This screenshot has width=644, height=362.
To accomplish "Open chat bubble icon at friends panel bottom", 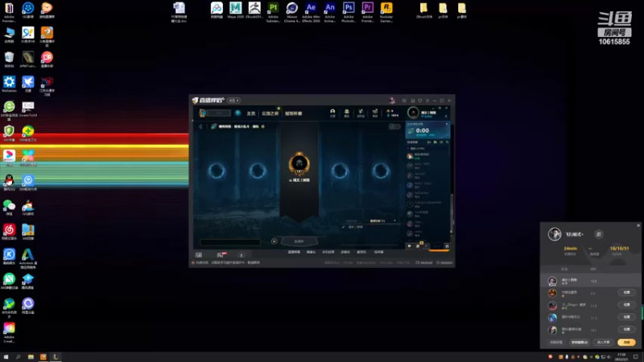I will 409,246.
